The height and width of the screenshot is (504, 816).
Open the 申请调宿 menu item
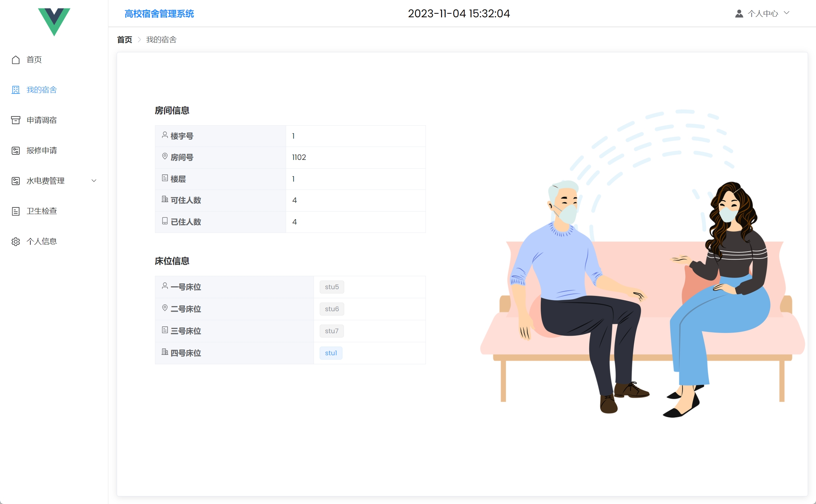point(42,120)
